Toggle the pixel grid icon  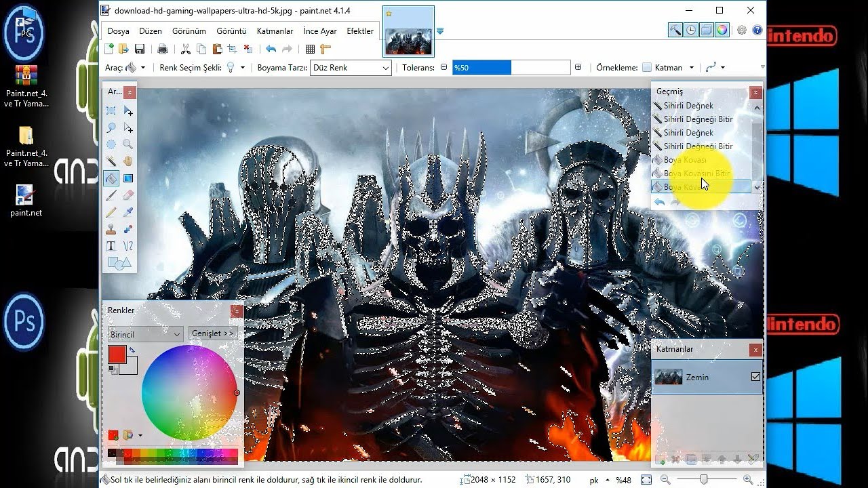point(310,49)
